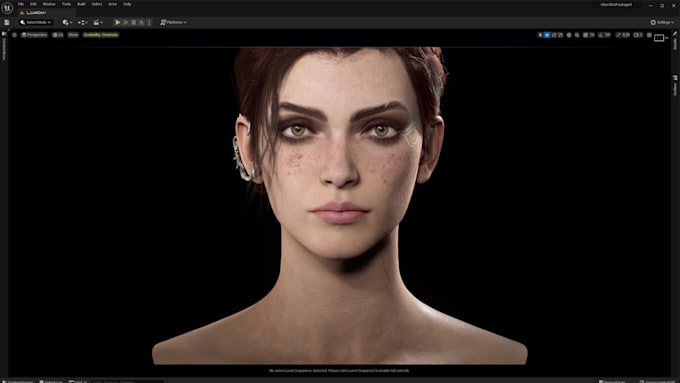Open the viewport aspect ratio layout dropdown
The width and height of the screenshot is (680, 383).
[x=661, y=38]
